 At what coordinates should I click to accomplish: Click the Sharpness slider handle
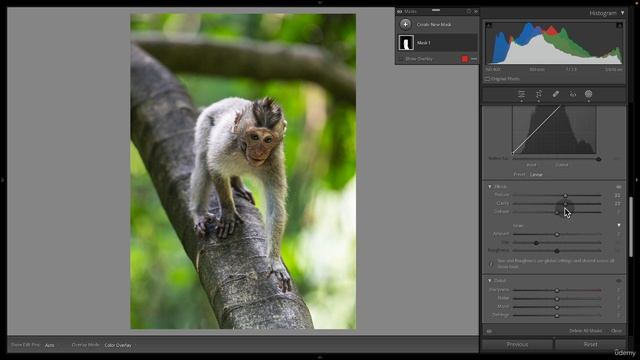[557, 290]
